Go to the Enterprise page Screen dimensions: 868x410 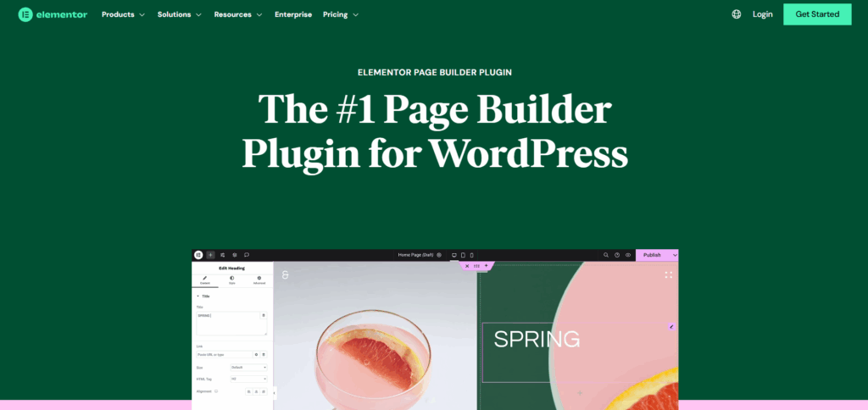tap(293, 15)
